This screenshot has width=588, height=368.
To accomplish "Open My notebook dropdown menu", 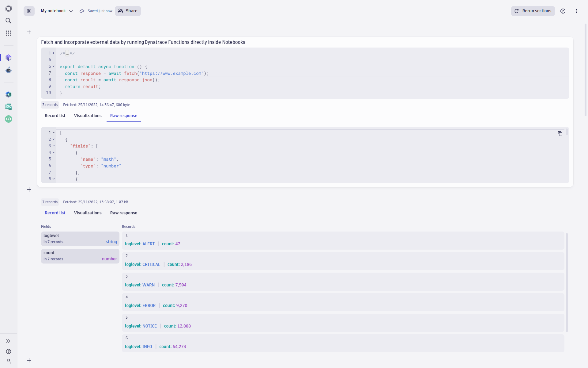I will [x=71, y=11].
